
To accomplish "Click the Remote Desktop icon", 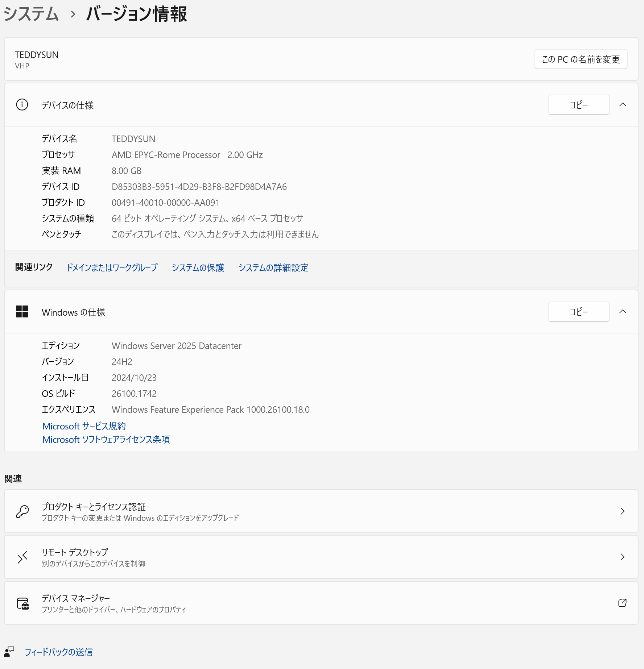I will click(22, 557).
